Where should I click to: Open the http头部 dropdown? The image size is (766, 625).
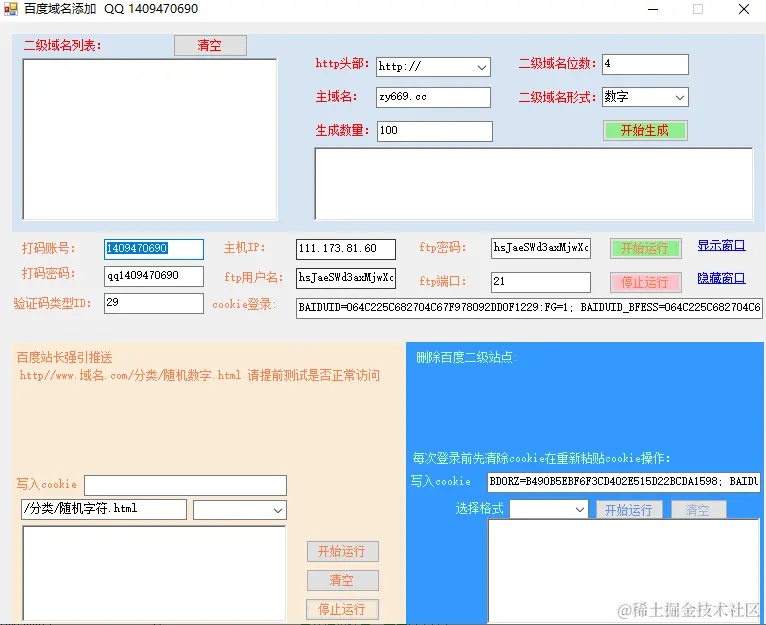point(482,67)
